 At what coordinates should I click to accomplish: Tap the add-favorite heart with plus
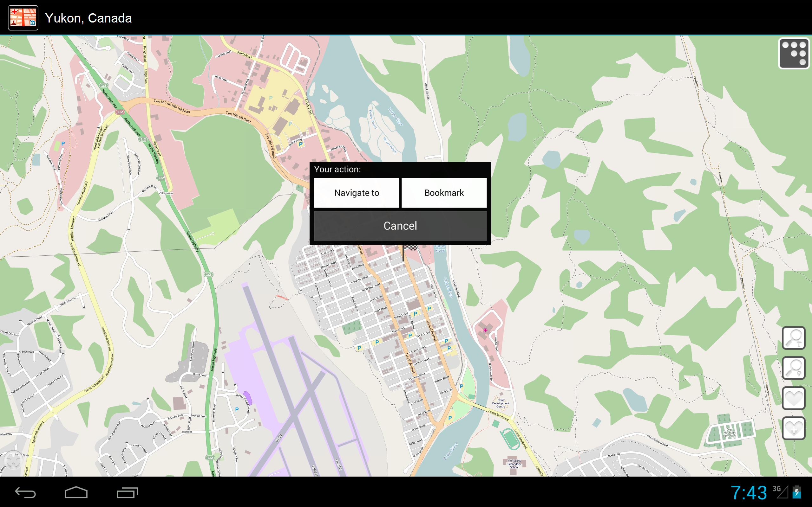pos(794,428)
